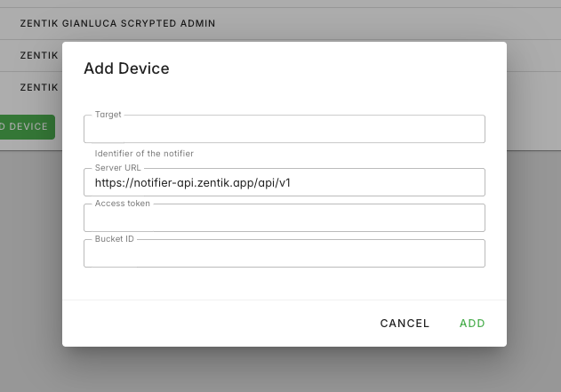Screen dimensions: 561x392
Task: Click the Target input field
Action: [x=284, y=130]
